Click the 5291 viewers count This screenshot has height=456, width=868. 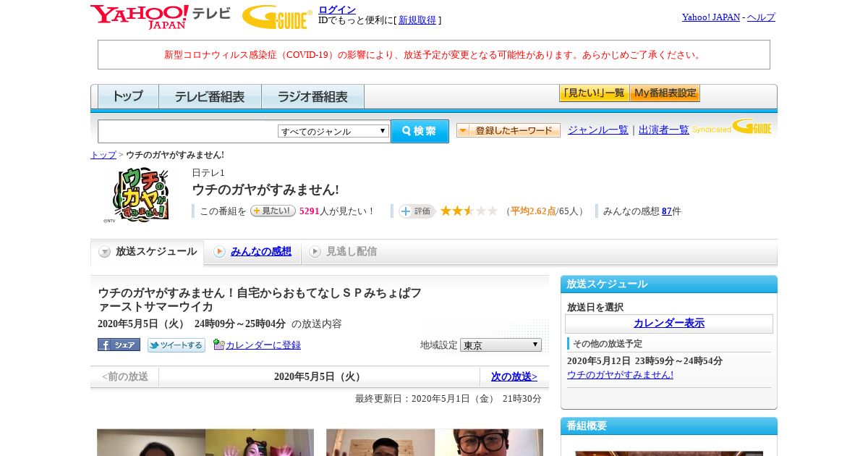click(x=310, y=211)
